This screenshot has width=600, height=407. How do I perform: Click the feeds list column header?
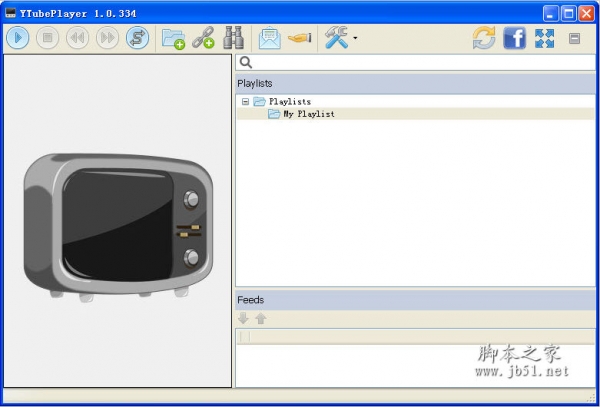point(415,337)
